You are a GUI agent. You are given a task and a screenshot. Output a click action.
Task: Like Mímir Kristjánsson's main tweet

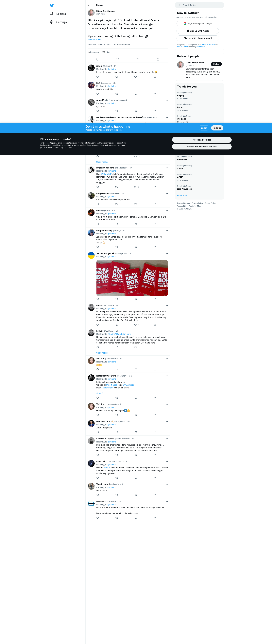pos(138,59)
